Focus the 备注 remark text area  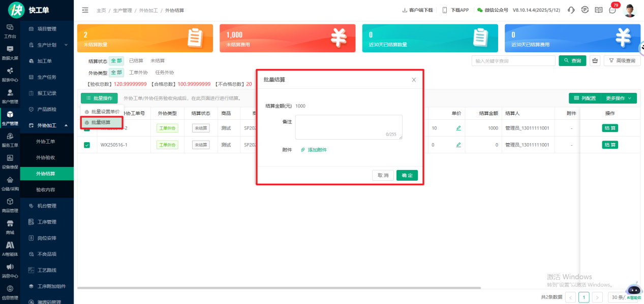tap(348, 127)
